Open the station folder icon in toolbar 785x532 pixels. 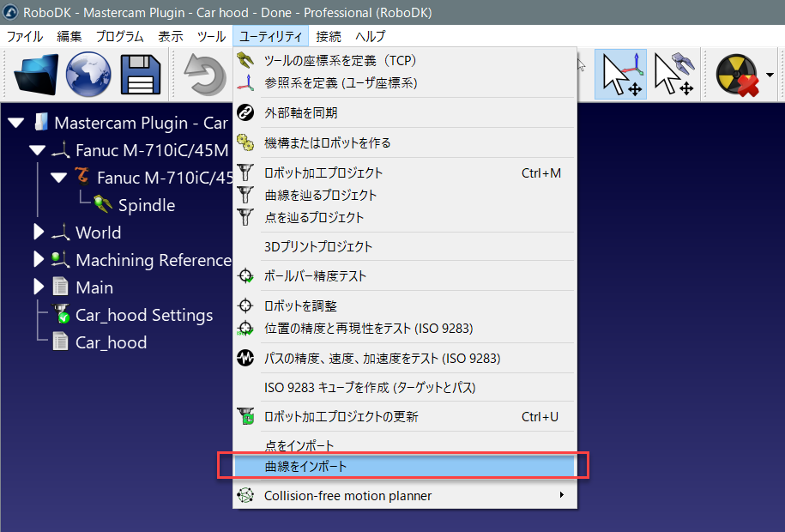pos(36,76)
